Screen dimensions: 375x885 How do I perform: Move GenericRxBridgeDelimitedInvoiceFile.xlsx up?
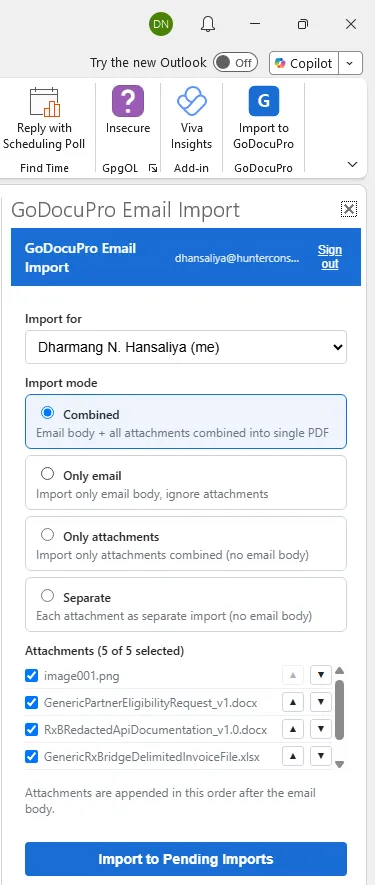(293, 757)
